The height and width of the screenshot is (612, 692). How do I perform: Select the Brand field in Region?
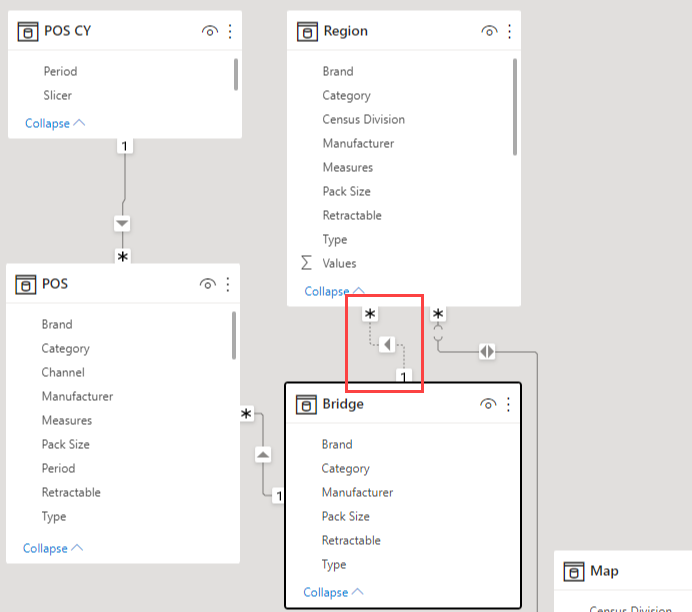coord(338,71)
